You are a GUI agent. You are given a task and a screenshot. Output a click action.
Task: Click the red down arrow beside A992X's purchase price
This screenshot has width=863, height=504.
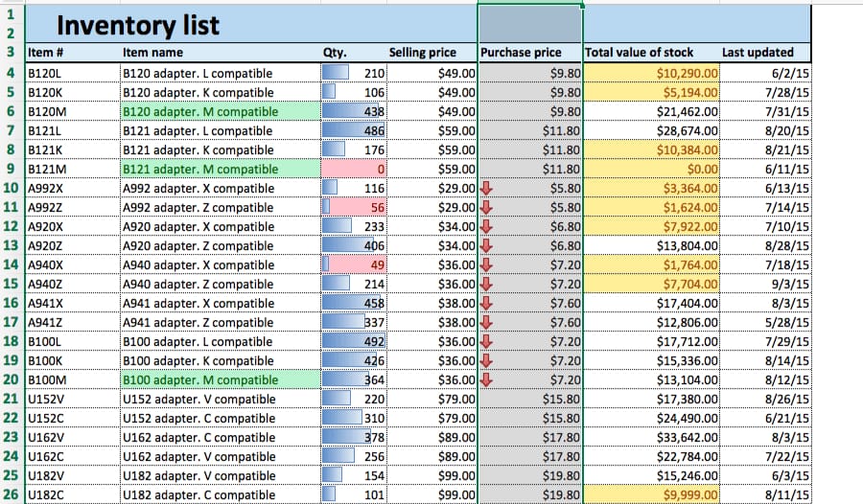(x=486, y=189)
